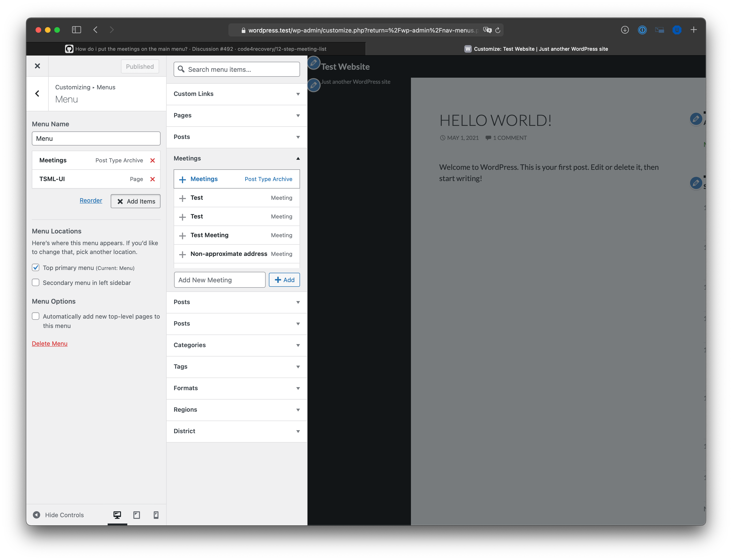Switch to tablet preview mode
Screen dimensions: 732x560
[136, 515]
